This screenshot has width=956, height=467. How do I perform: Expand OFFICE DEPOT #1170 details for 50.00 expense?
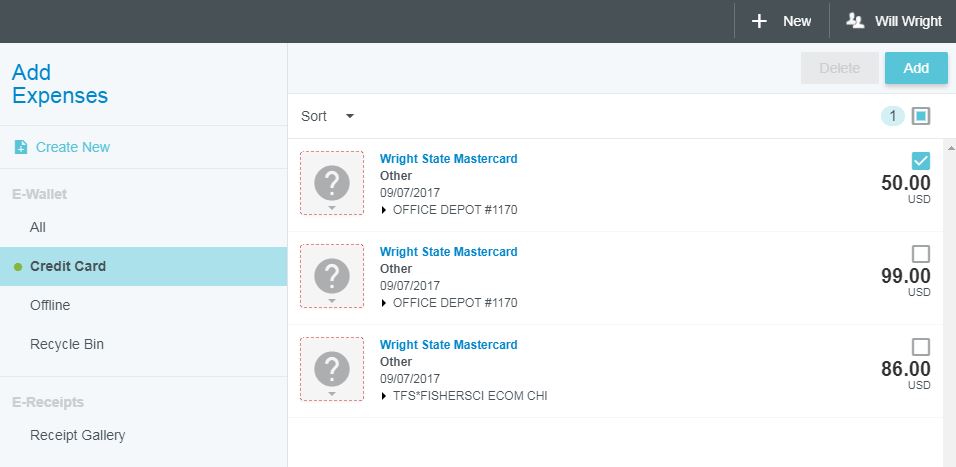tap(385, 210)
